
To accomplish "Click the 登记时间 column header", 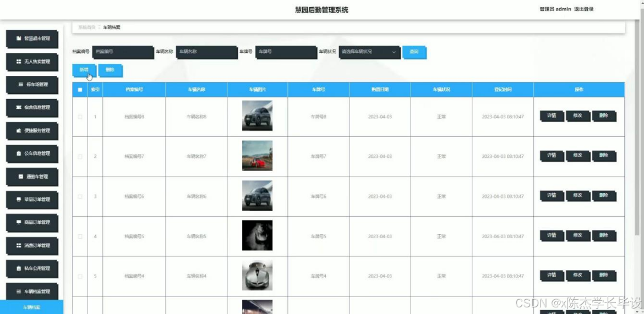I will (x=503, y=90).
